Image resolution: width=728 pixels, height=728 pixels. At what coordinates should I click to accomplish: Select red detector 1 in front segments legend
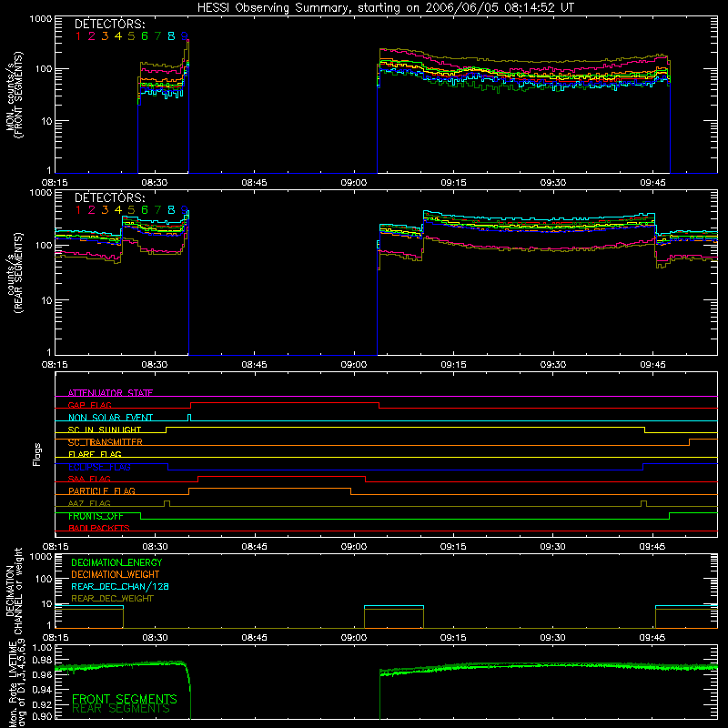[78, 36]
